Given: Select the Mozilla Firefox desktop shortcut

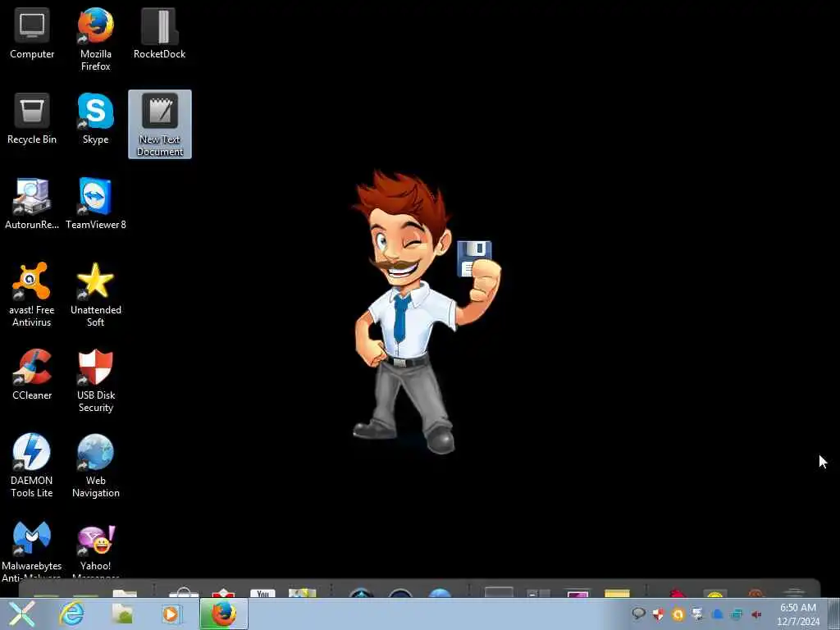Looking at the screenshot, I should click(x=95, y=39).
